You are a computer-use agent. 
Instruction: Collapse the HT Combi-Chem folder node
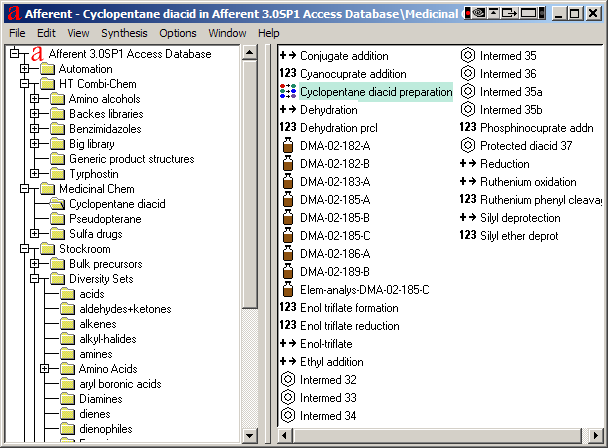(25, 84)
